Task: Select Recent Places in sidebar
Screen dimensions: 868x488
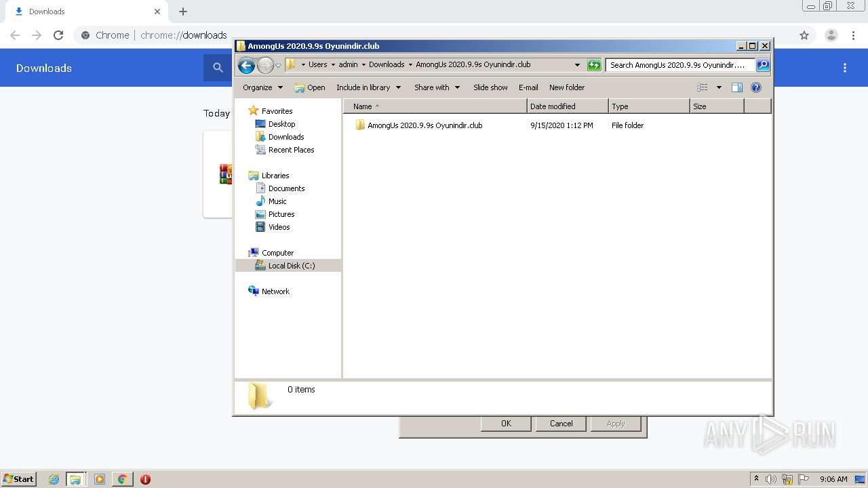Action: coord(291,150)
